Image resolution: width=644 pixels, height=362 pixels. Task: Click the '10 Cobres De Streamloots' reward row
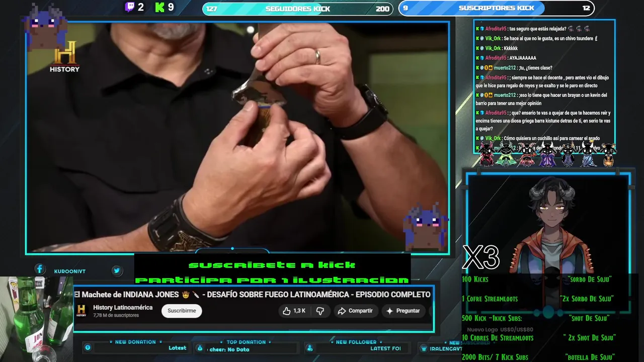(538, 338)
